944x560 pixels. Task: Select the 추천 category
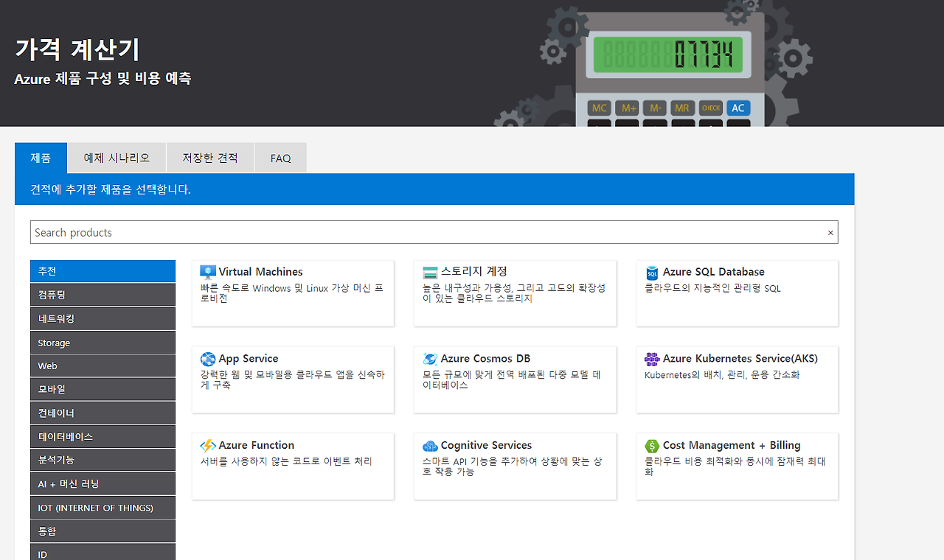point(103,271)
